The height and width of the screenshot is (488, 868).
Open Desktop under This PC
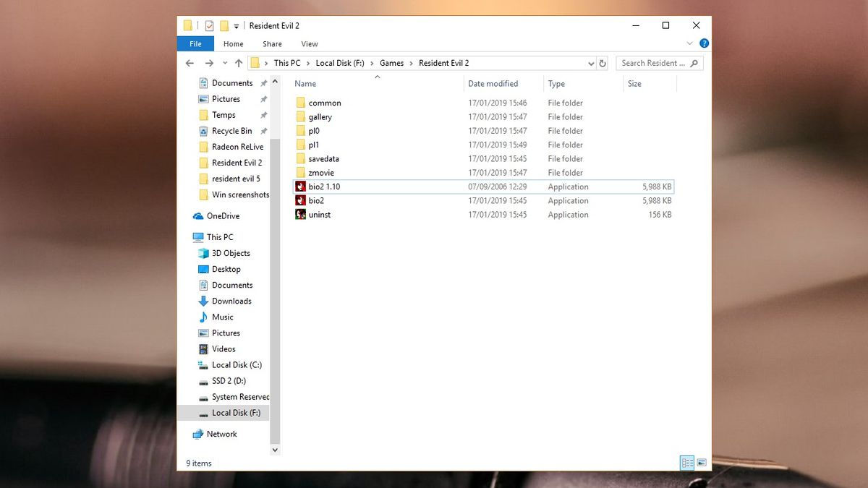click(219, 269)
